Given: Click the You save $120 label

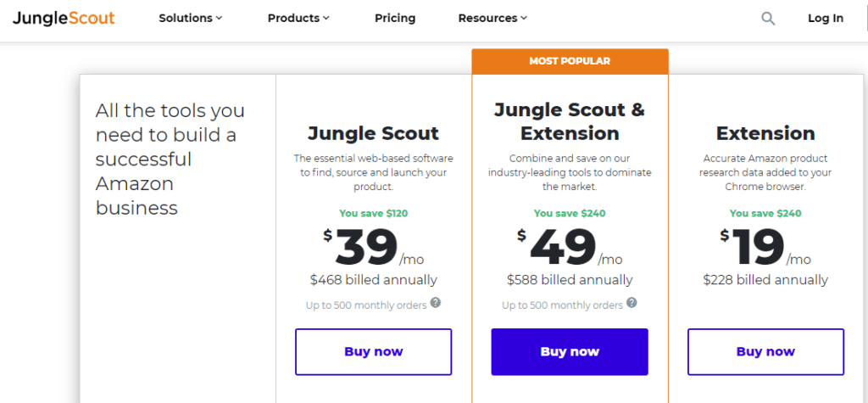Looking at the screenshot, I should click(x=374, y=214).
